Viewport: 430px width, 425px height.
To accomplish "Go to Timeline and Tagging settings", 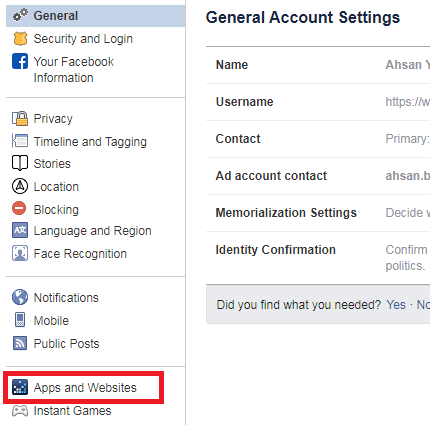I will tap(90, 142).
